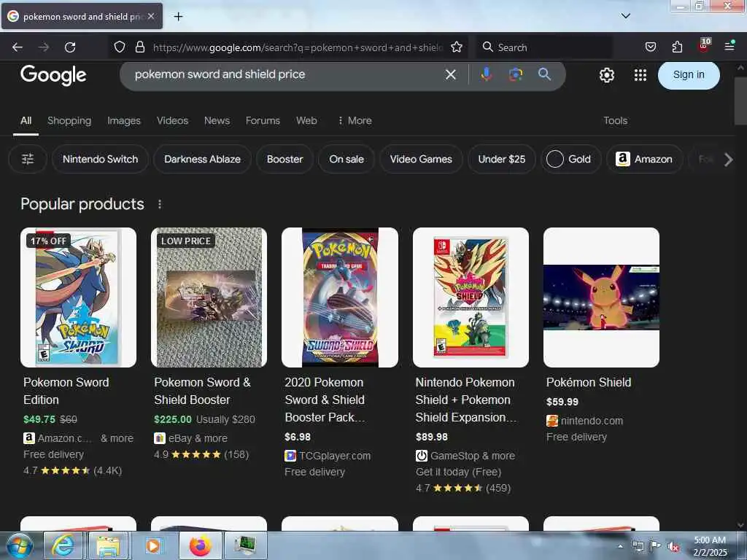
Task: Close the pokemon sword and shield tab
Action: point(151,16)
